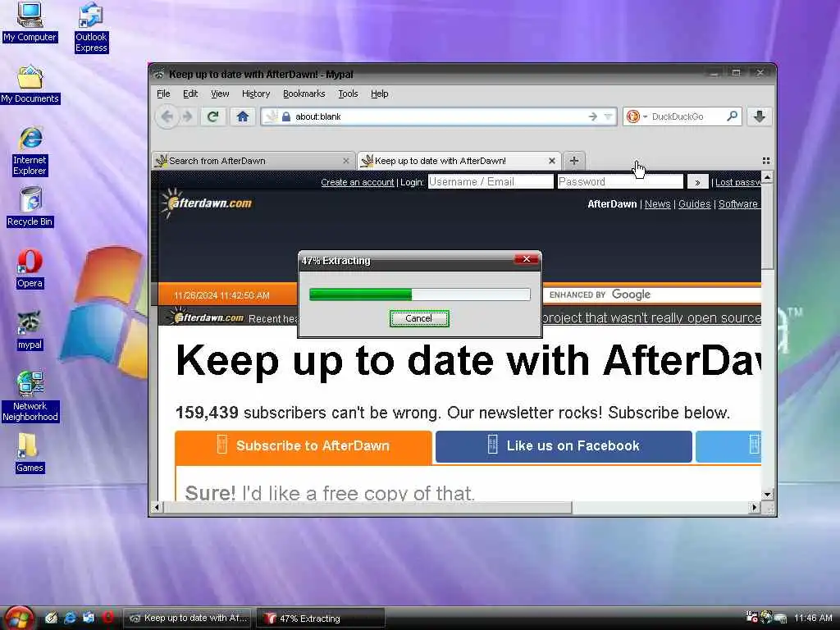Cancel the extraction
840x630 pixels.
click(x=419, y=318)
